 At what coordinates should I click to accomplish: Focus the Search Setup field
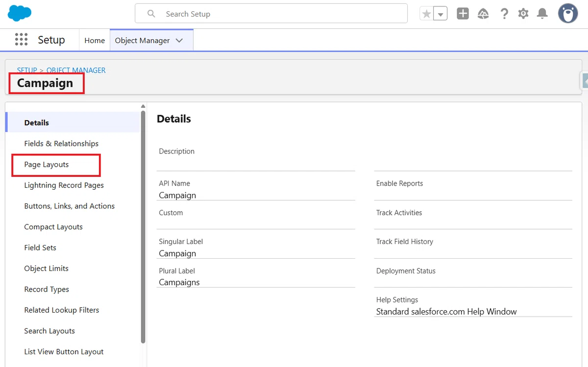[271, 14]
